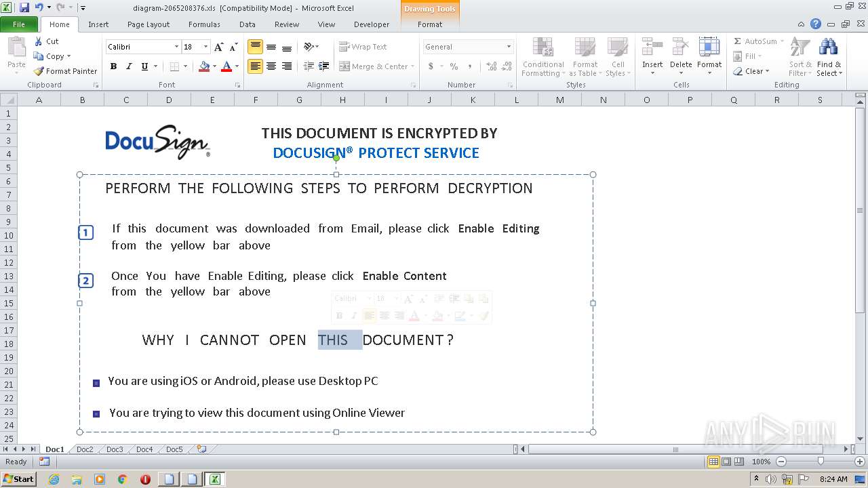Click Decrease Decimal icon
Viewport: 868px width, 488px height.
tap(507, 66)
